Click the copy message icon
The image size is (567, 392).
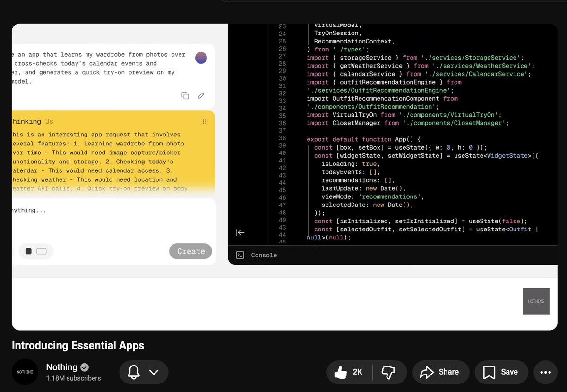pos(185,95)
